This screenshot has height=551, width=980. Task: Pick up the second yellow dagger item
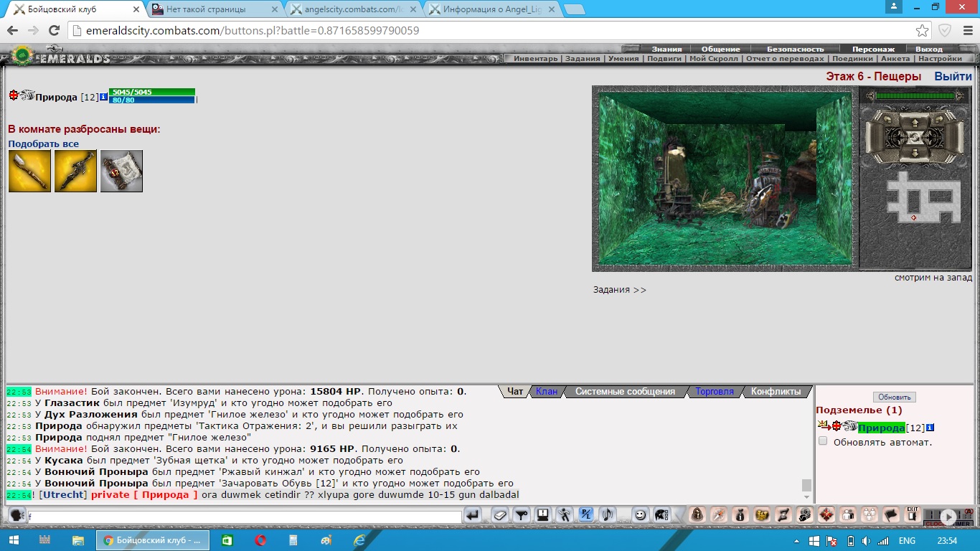coord(75,171)
